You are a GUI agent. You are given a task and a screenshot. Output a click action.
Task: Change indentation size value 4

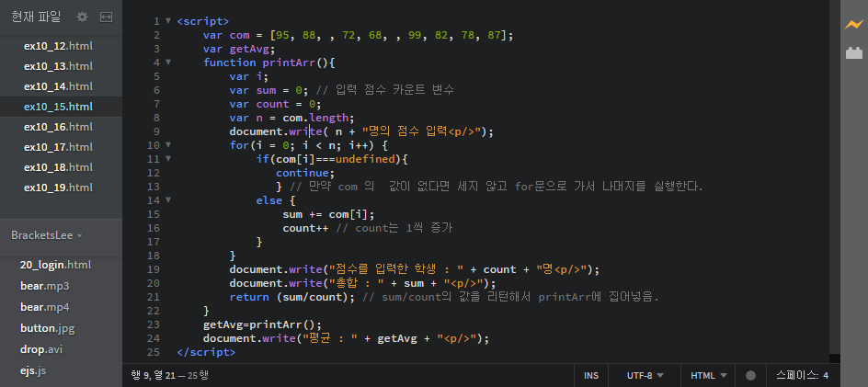click(x=826, y=375)
